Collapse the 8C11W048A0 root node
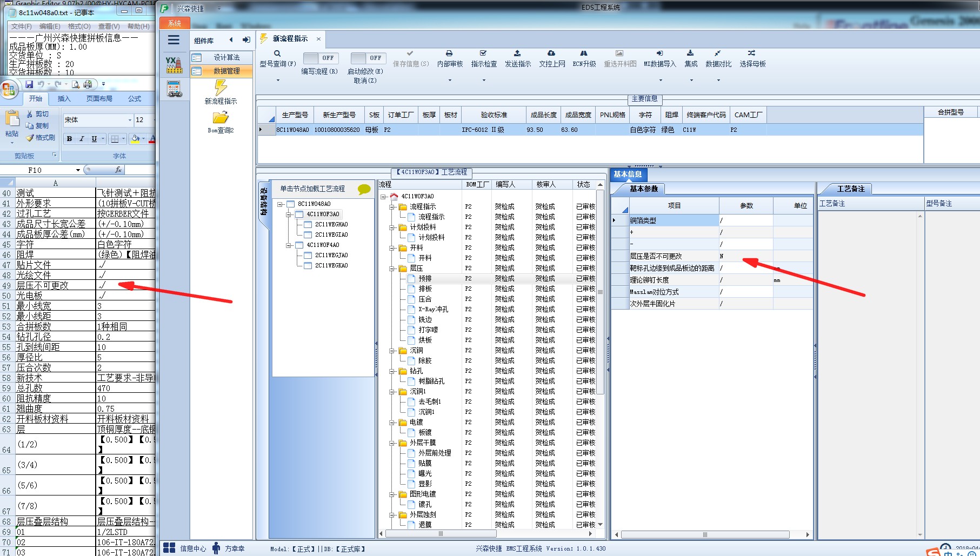Screen dimensions: 980x556 click(x=280, y=204)
